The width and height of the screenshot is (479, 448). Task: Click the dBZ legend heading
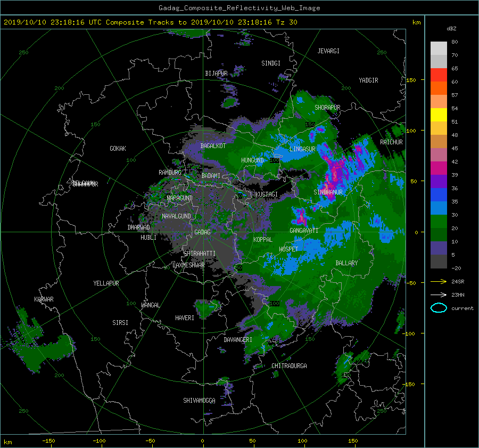(451, 29)
